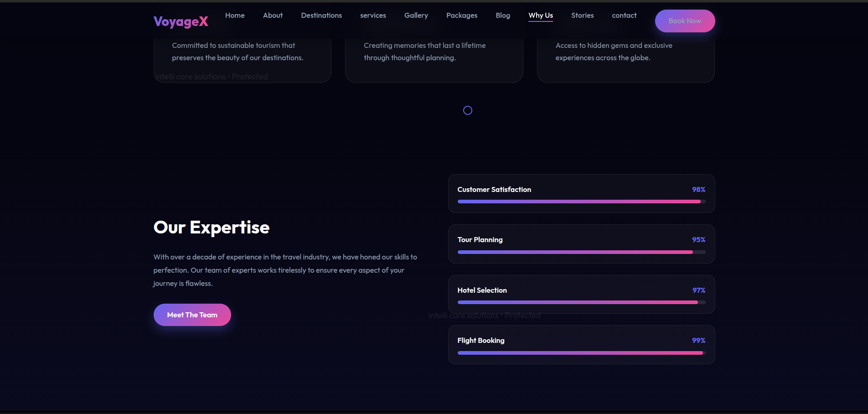Open Destinations in the navbar

(x=321, y=16)
